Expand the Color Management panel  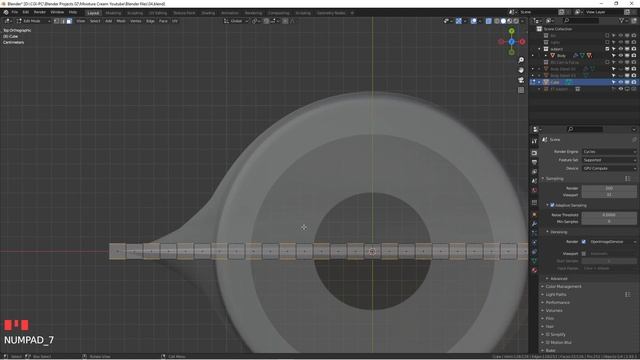(563, 287)
